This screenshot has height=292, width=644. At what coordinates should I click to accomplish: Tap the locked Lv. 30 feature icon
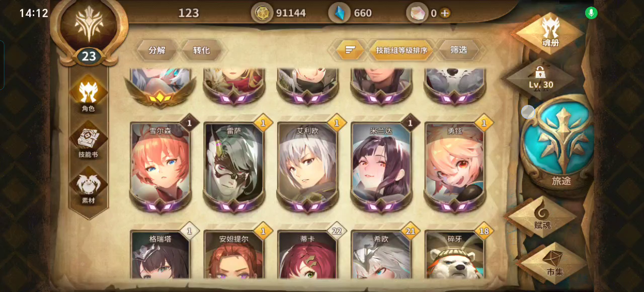541,78
